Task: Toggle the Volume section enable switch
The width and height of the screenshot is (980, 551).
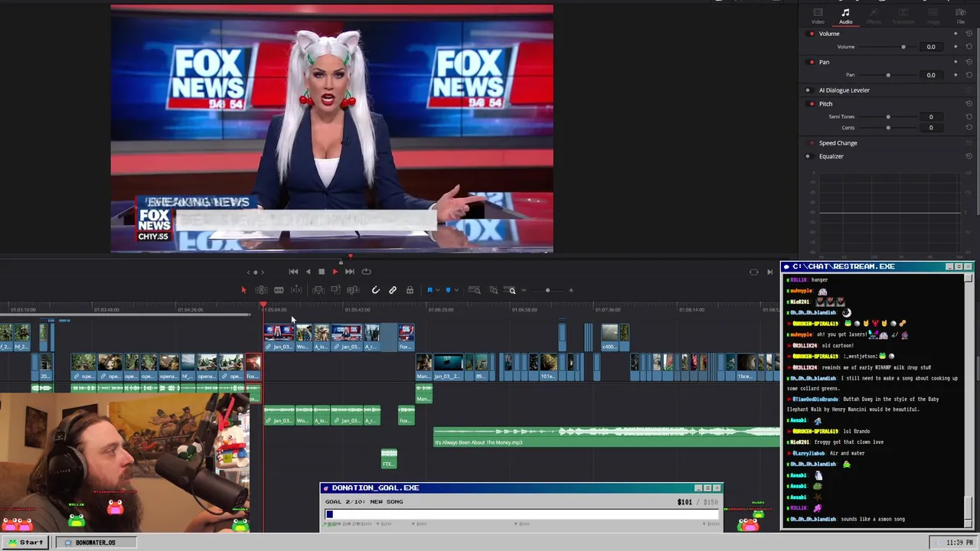Action: 810,34
